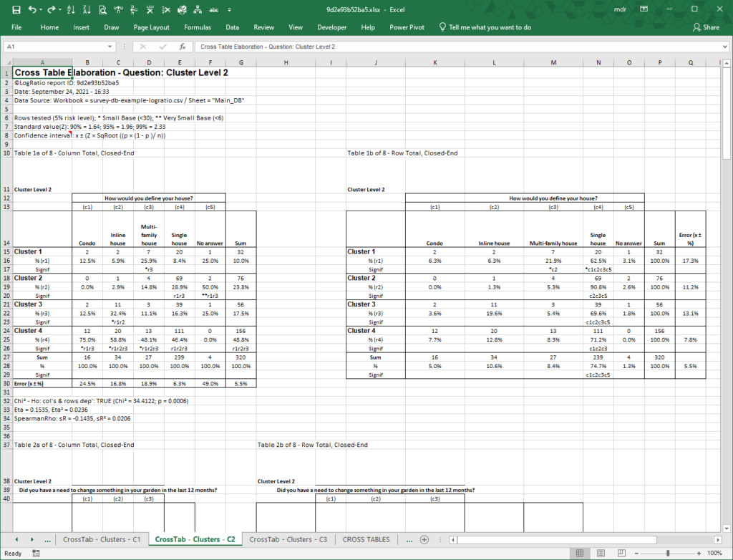Select column H header
Screen dimensions: 733x560
[x=286, y=62]
